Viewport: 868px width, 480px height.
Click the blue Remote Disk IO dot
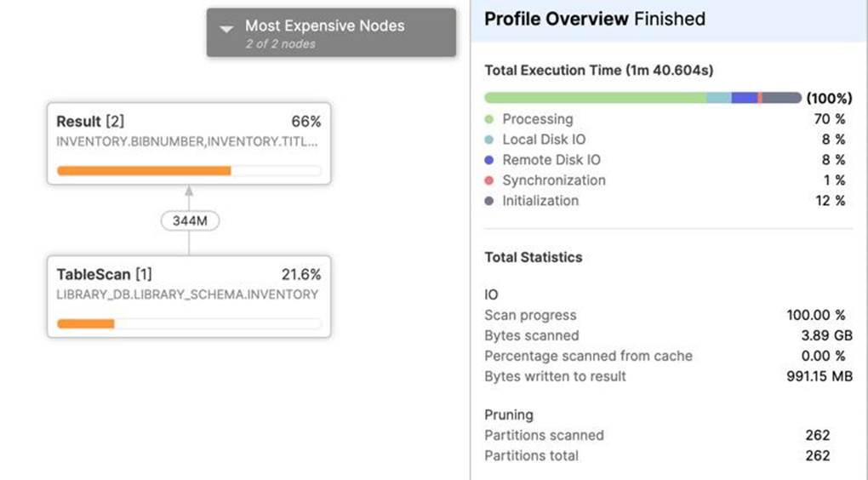click(489, 160)
